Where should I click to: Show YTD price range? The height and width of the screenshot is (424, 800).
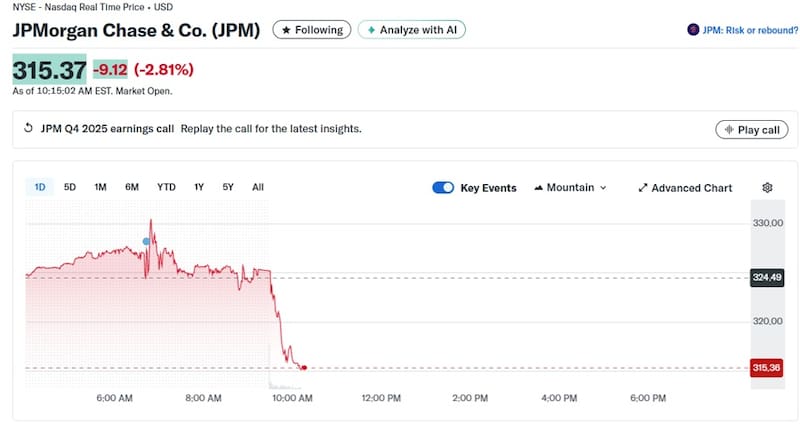[x=166, y=187]
